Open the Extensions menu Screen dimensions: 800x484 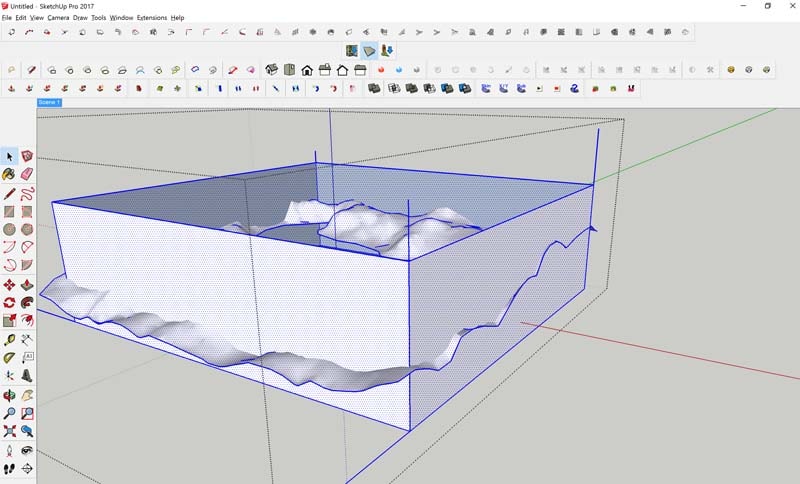(x=152, y=18)
